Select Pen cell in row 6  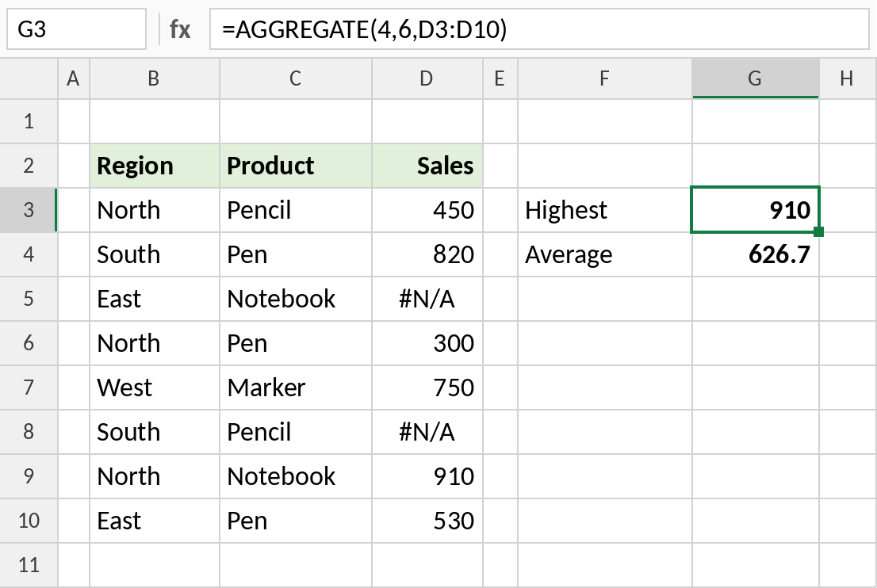pos(295,343)
